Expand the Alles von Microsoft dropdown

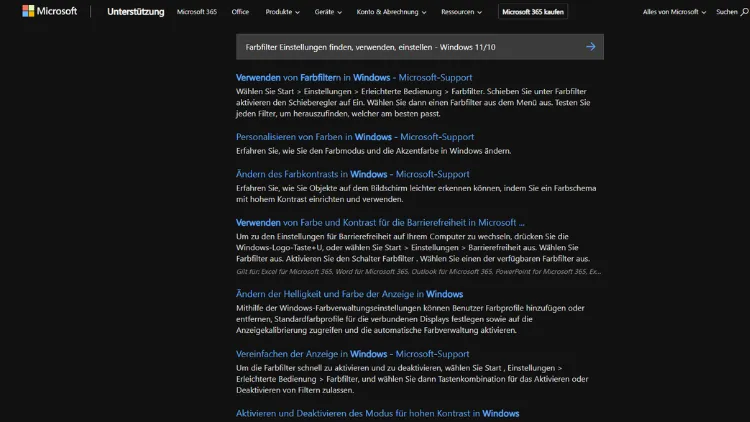point(674,11)
